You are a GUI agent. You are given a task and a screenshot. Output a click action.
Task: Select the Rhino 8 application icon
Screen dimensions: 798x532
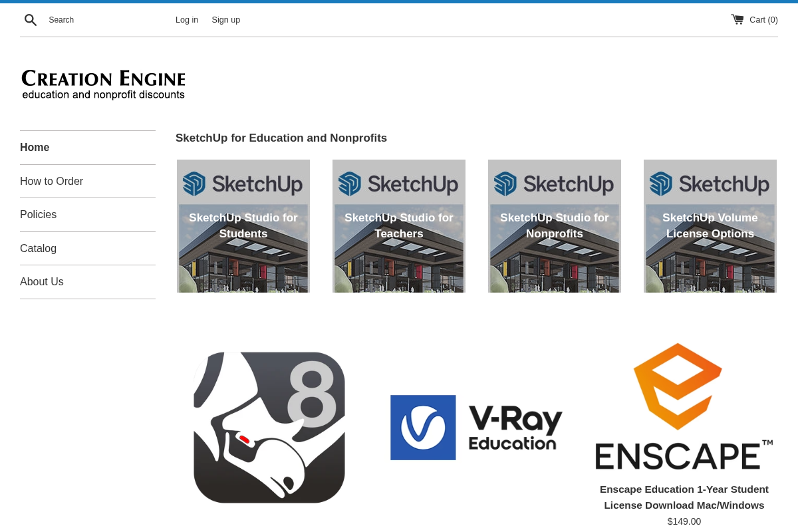click(269, 427)
